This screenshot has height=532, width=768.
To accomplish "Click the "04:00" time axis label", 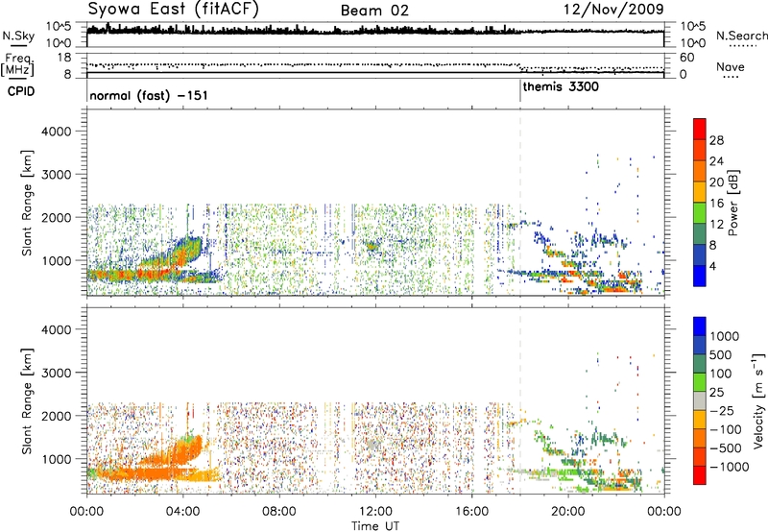I will coord(182,512).
